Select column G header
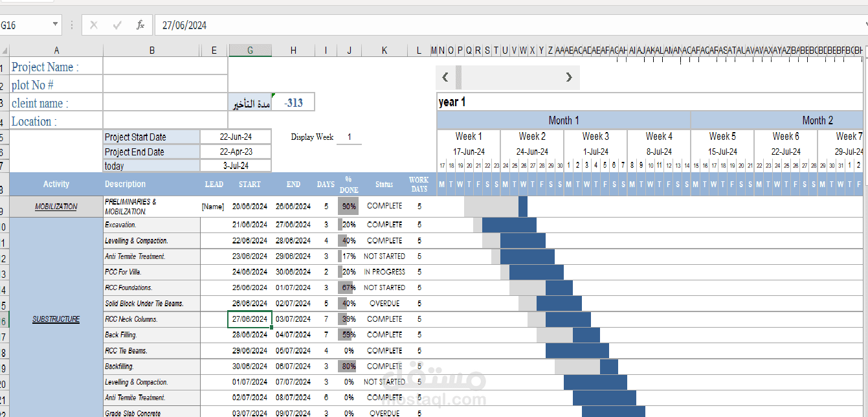The image size is (868, 417). [x=250, y=51]
